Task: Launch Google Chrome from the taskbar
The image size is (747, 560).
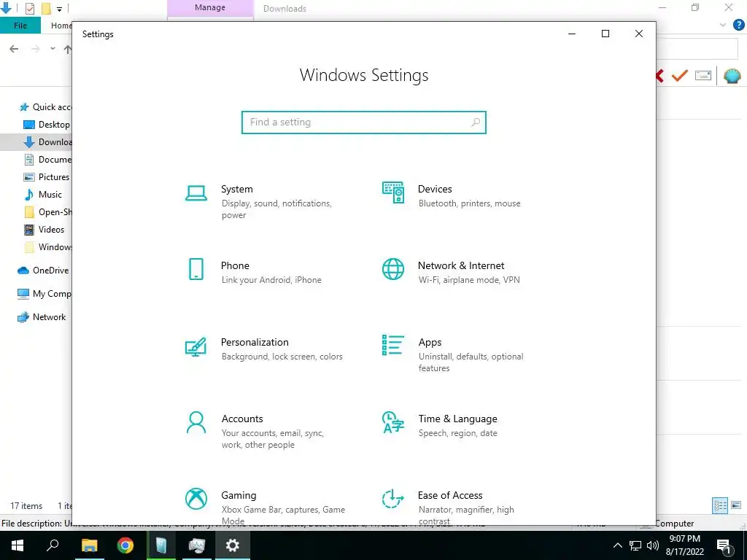Action: coord(125,545)
